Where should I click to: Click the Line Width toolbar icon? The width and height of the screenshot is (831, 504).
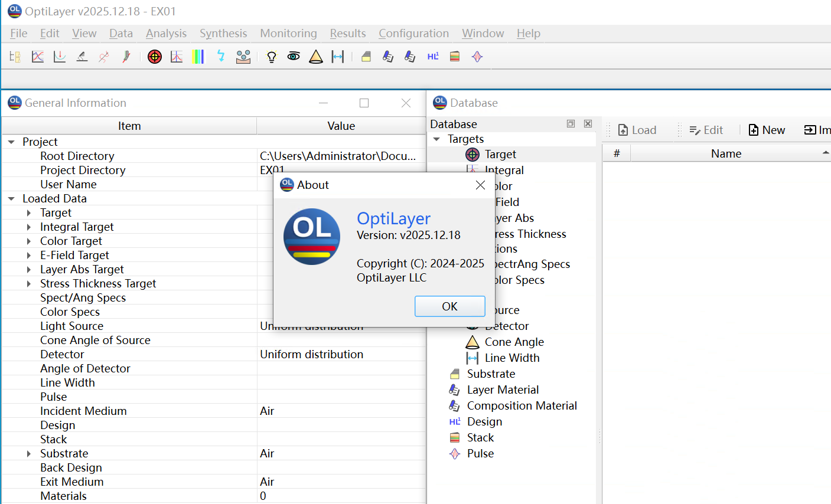338,57
